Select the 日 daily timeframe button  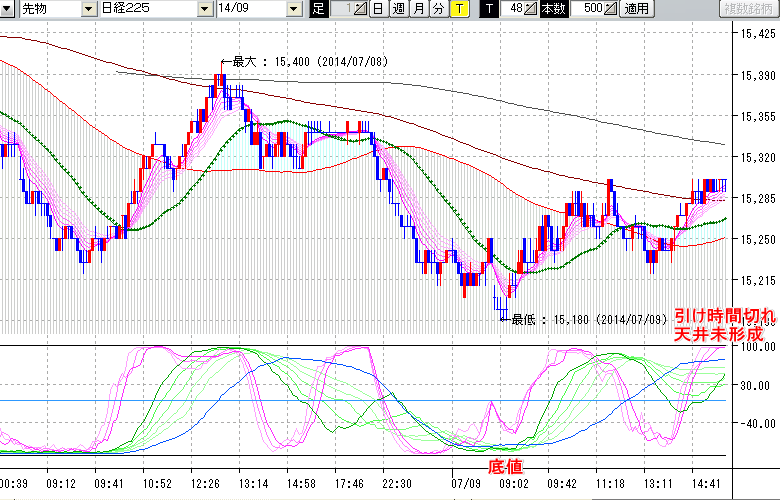(377, 9)
